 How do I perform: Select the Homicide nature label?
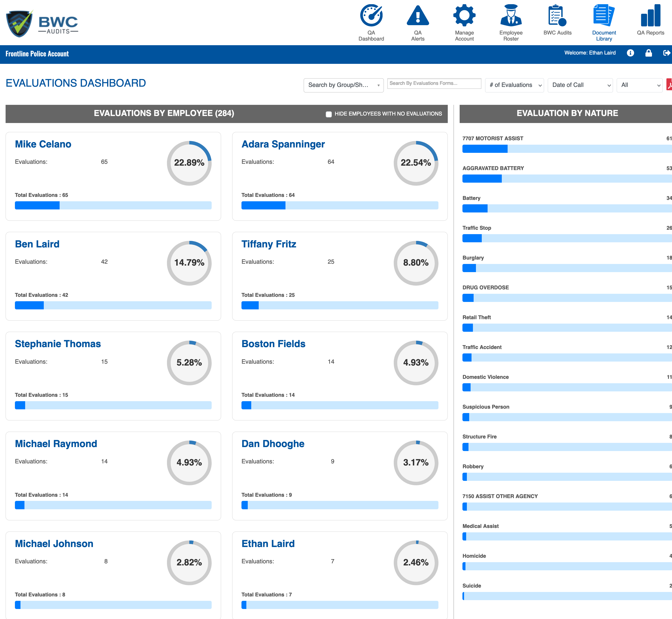(x=474, y=556)
